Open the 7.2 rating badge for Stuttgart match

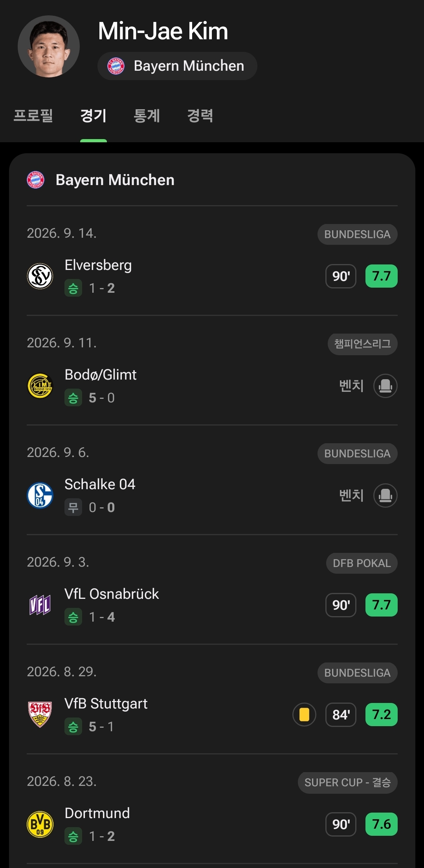pos(381,715)
